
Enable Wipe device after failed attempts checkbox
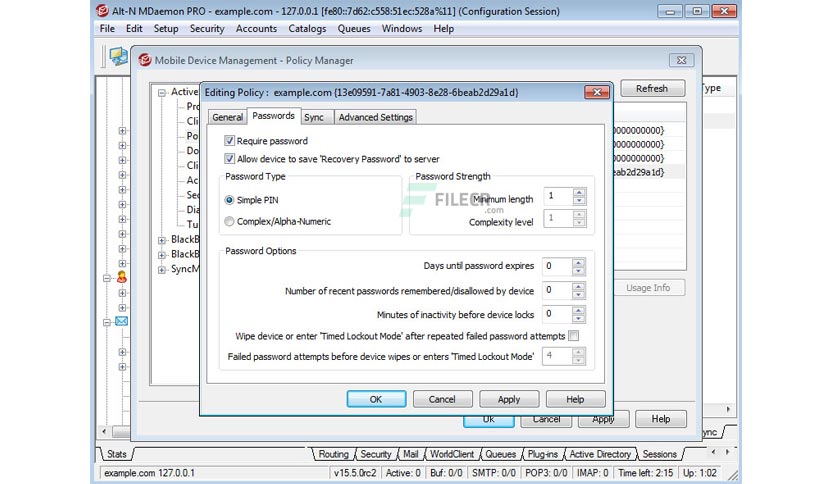(574, 336)
